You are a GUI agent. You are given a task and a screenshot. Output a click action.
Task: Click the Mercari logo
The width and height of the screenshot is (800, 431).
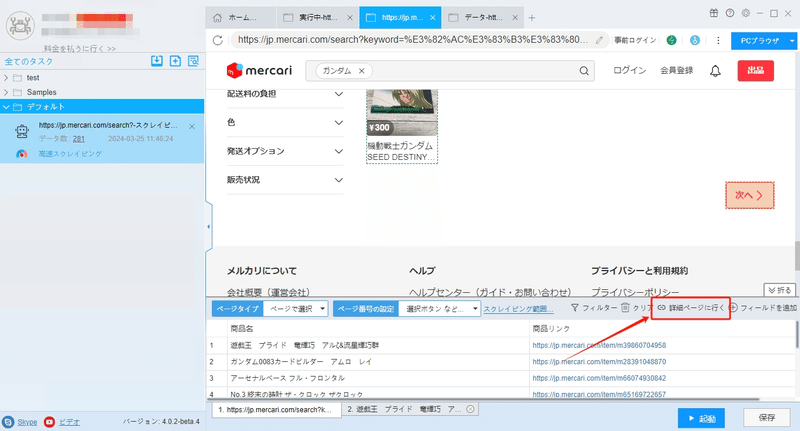tap(259, 70)
